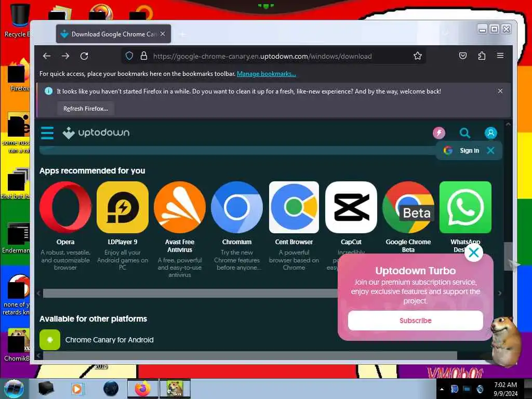Select the Cent Browser app icon
This screenshot has height=399, width=532.
tap(294, 207)
